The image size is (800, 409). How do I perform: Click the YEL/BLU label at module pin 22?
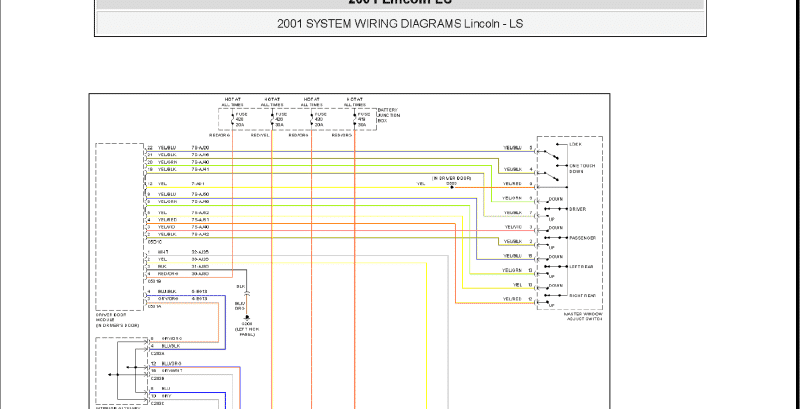point(167,148)
